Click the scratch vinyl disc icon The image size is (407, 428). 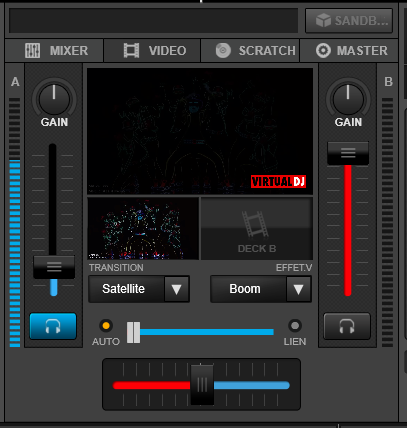point(223,51)
